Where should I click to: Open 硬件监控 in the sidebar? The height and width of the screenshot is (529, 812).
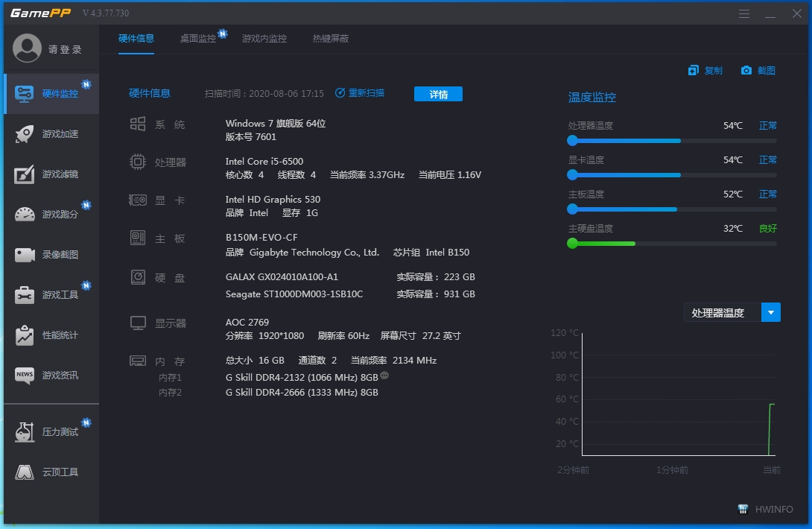[52, 94]
